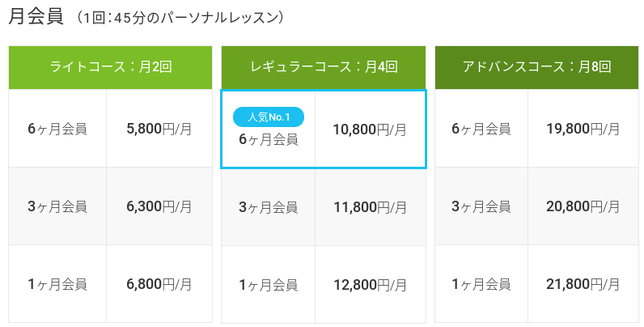Screen dimensions: 644x327
Task: Click the 12,800円/月 price cell
Action: (x=370, y=285)
